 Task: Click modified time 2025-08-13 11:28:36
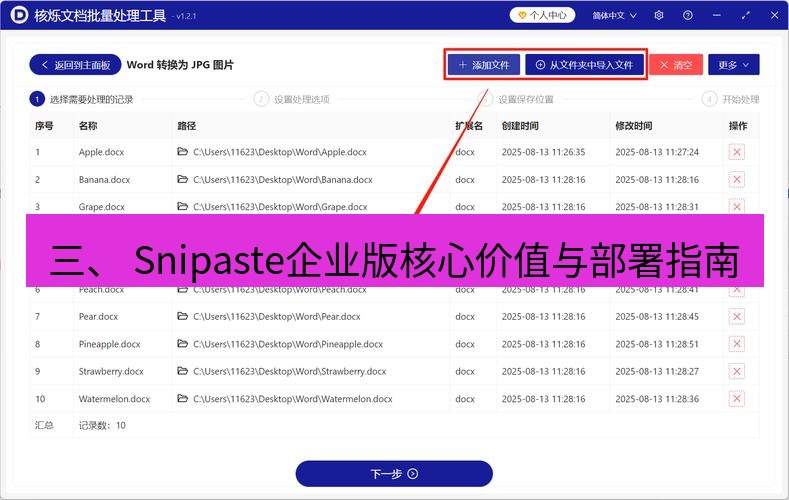[x=657, y=399]
